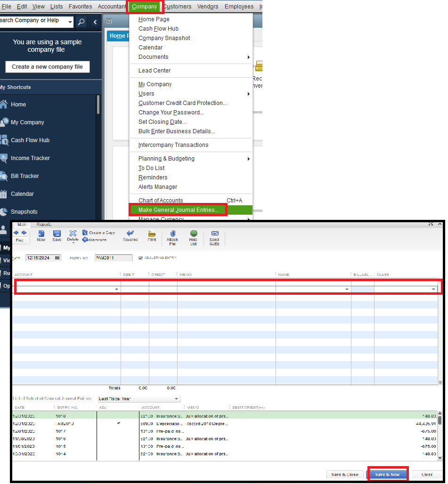Open the Company menu

coord(145,7)
